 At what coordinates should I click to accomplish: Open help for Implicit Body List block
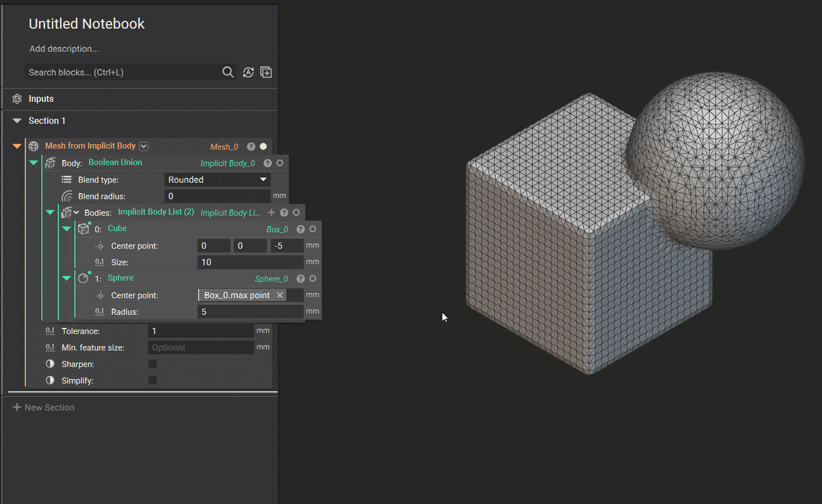pyautogui.click(x=284, y=212)
